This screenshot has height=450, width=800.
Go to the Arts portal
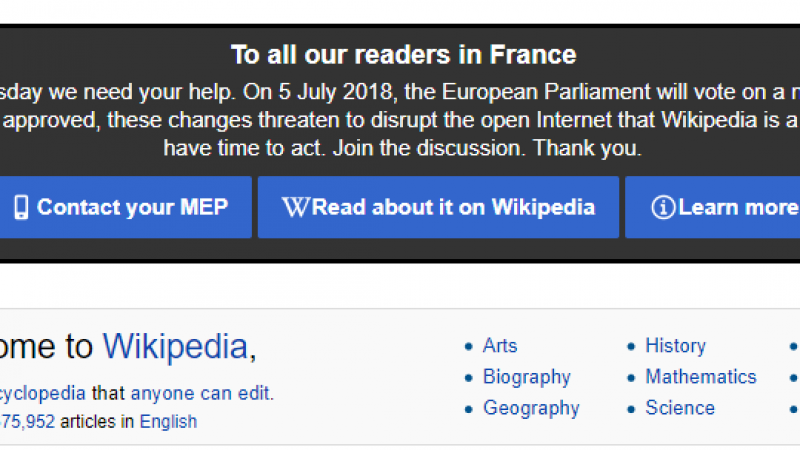click(x=500, y=346)
